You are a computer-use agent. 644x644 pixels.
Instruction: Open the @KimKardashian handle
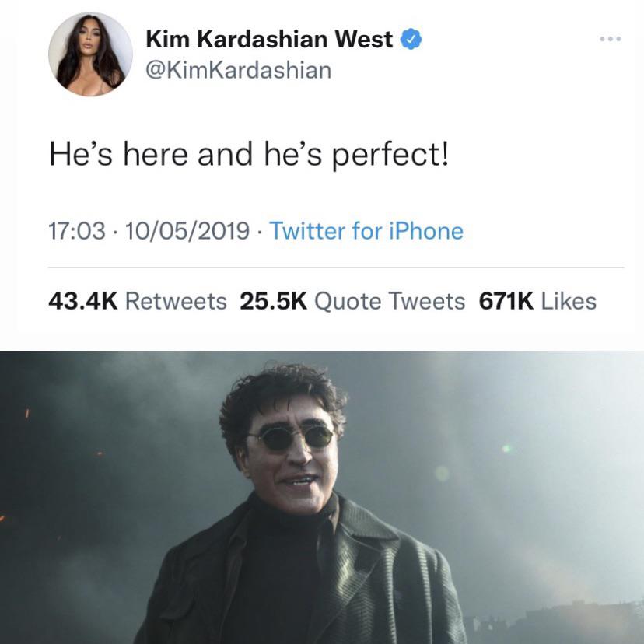point(239,70)
